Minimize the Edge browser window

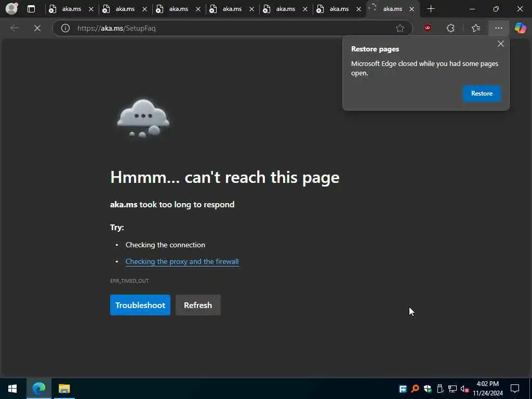pos(472,9)
